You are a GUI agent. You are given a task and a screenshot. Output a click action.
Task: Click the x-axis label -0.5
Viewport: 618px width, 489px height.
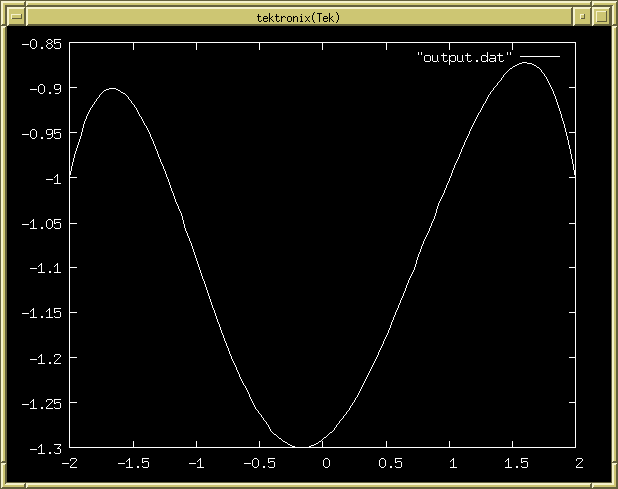pyautogui.click(x=261, y=464)
